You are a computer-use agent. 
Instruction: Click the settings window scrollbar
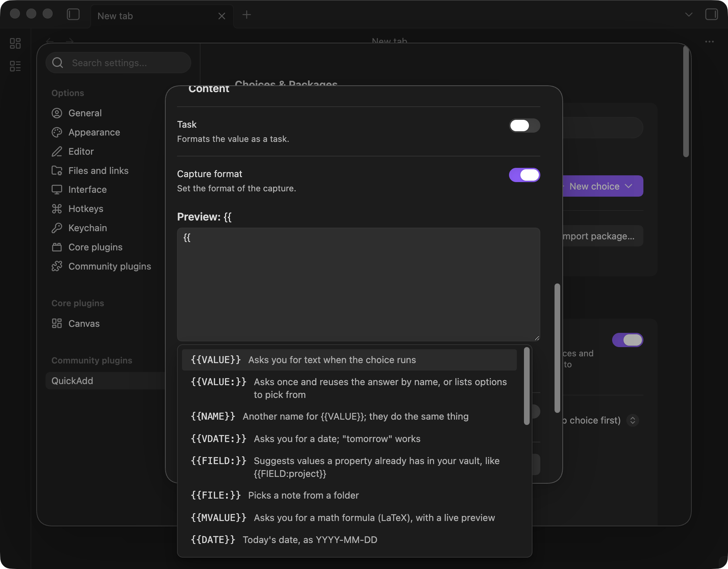tap(686, 101)
